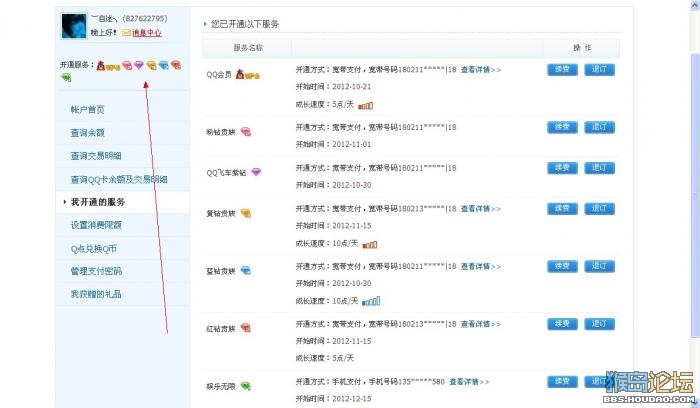Open 查询交易明细 in sidebar
This screenshot has height=408, width=700.
point(96,156)
